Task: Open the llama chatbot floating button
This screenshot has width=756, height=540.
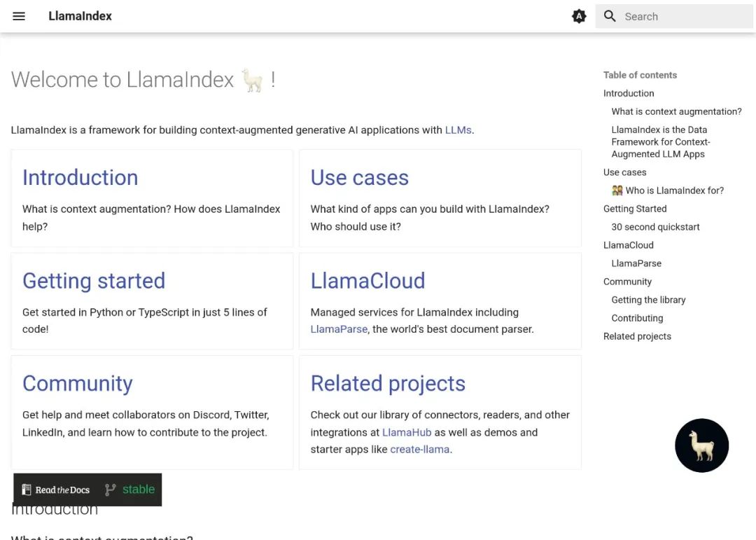Action: (701, 445)
